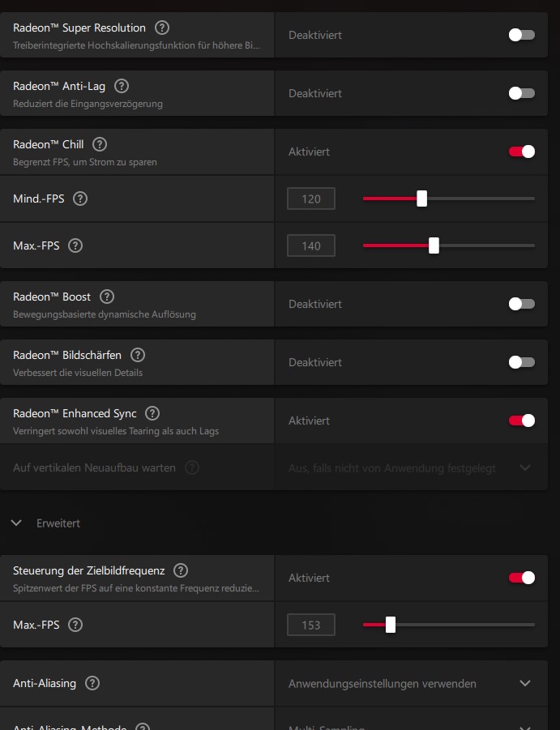Screen dimensions: 560x730
Task: Show help for Radeon Boost
Action: [x=107, y=297]
